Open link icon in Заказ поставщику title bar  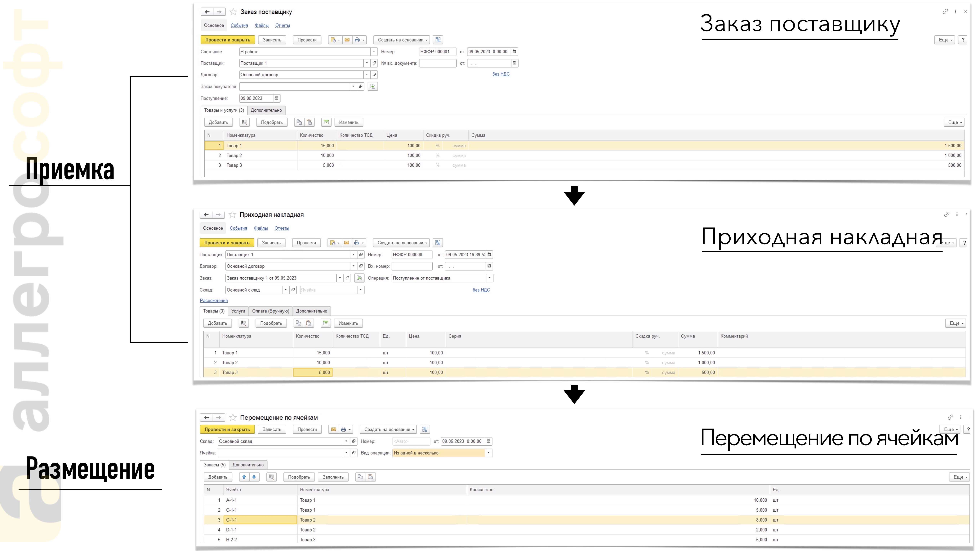click(945, 12)
